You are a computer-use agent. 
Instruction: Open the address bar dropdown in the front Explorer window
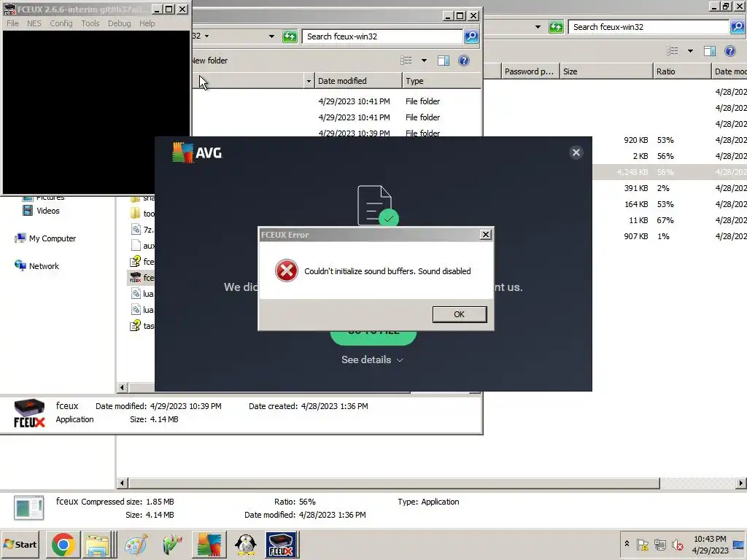coord(271,36)
